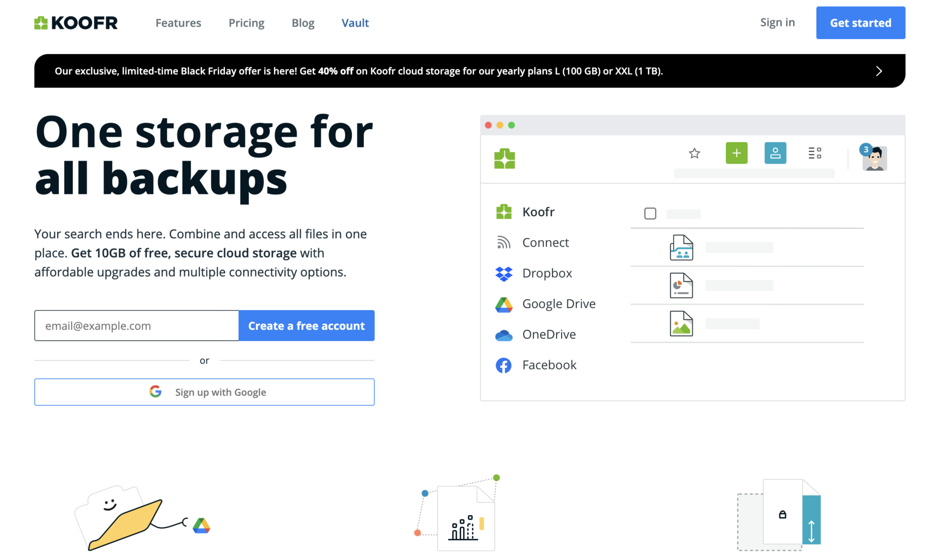Check the file selection checkbox in the list
Screen dimensions: 929x560
[650, 213]
